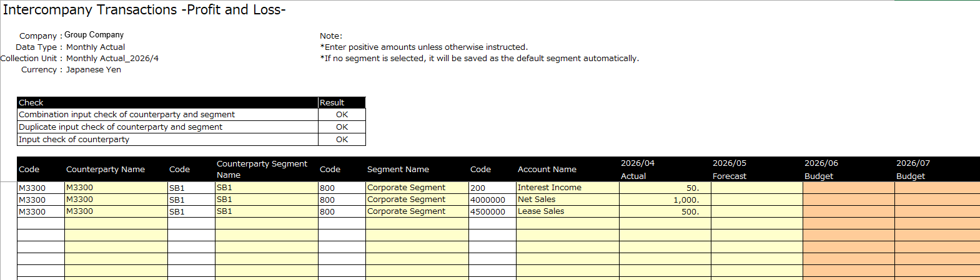Click the 2026/05 Forecast cell in Net Sales row
The height and width of the screenshot is (280, 980).
point(757,200)
